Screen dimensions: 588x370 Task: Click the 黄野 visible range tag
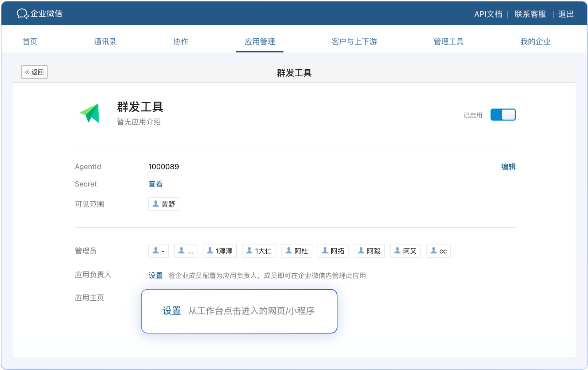164,204
